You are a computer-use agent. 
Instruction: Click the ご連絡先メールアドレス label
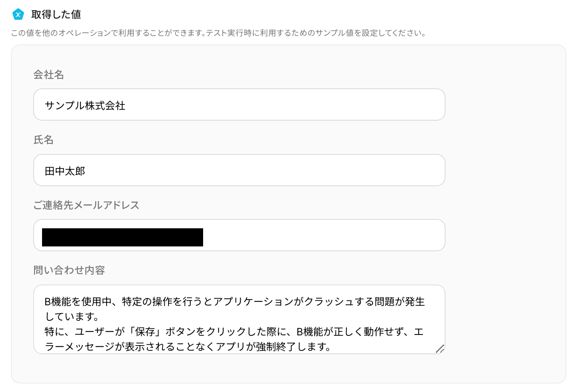86,205
